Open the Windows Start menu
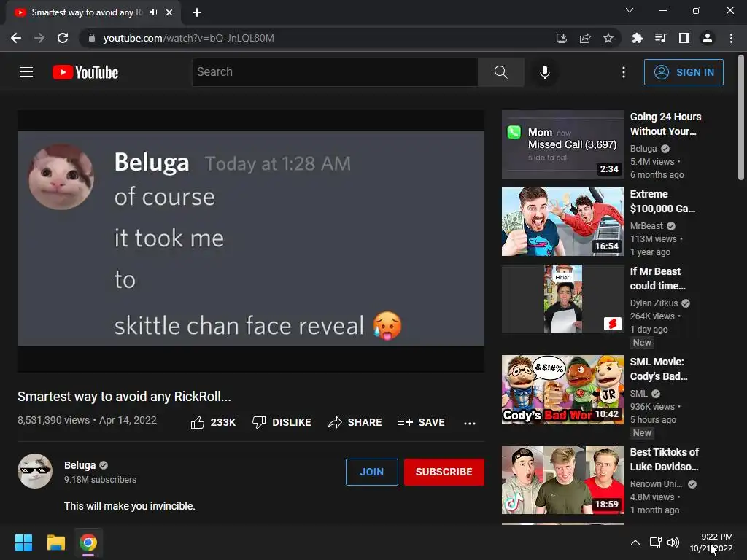Image resolution: width=747 pixels, height=560 pixels. tap(23, 542)
